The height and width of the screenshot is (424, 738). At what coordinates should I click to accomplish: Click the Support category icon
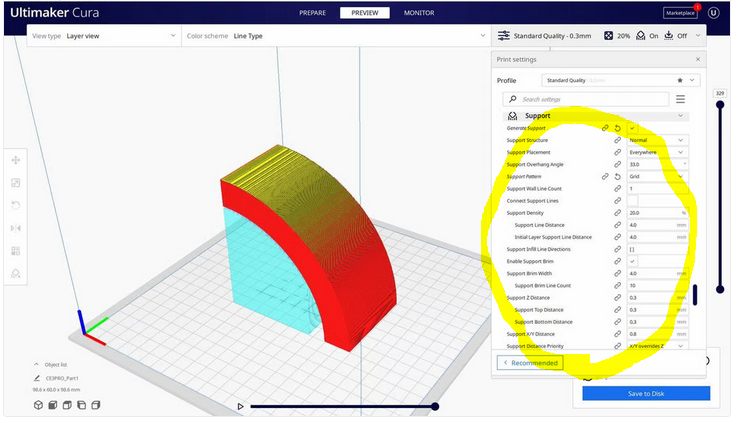pos(513,116)
